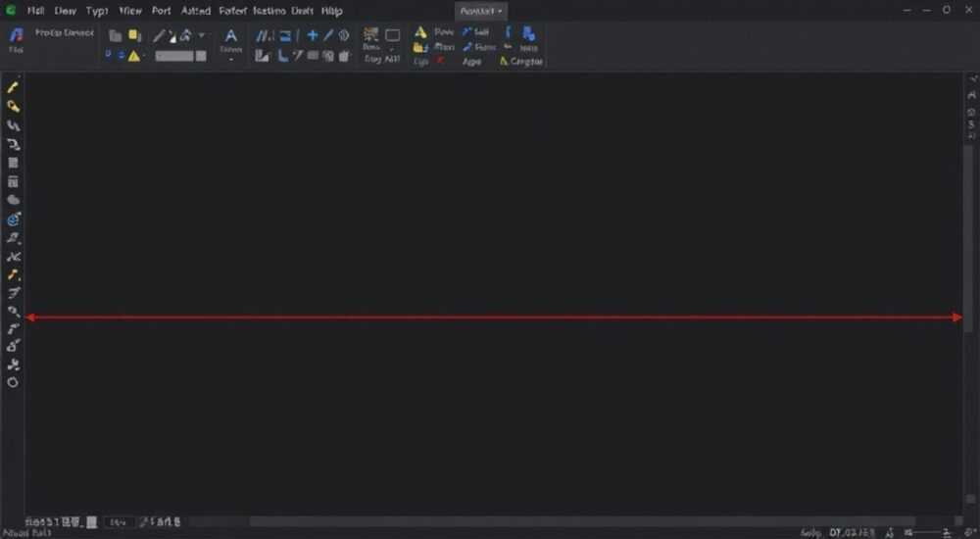Toggle the white square status bar indicator
The height and width of the screenshot is (539, 980).
pos(92,522)
